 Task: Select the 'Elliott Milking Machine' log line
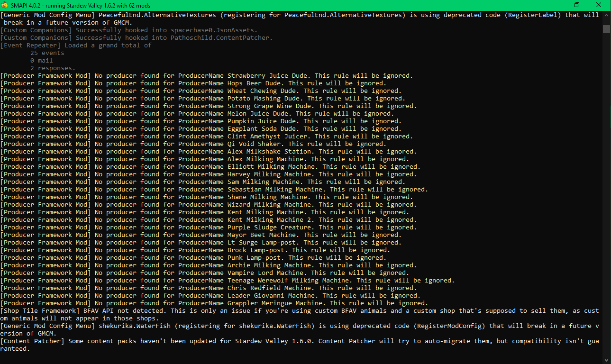pos(210,167)
